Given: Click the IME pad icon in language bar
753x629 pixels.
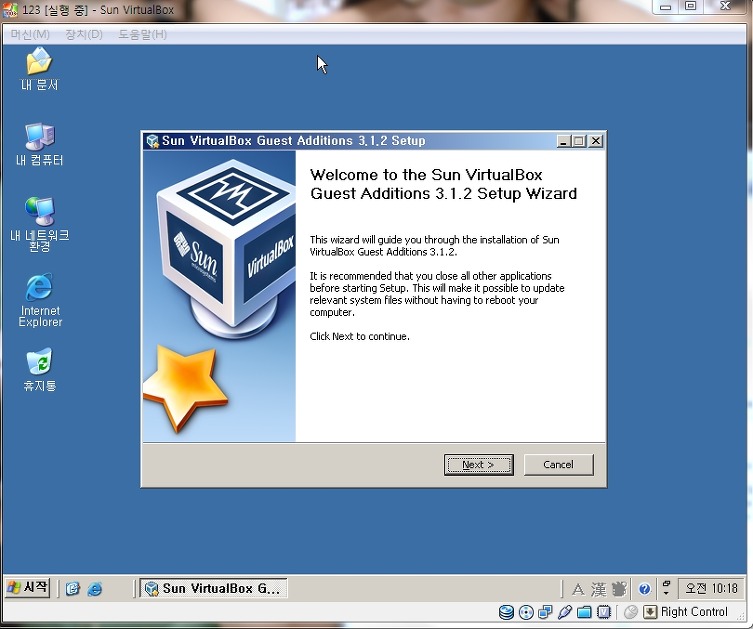Looking at the screenshot, I should (619, 589).
